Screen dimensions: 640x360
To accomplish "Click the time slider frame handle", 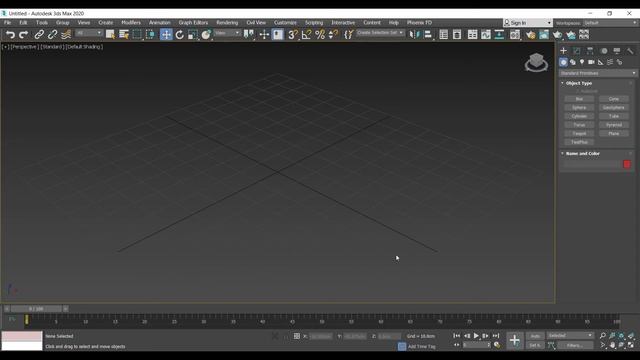I will pos(36,309).
